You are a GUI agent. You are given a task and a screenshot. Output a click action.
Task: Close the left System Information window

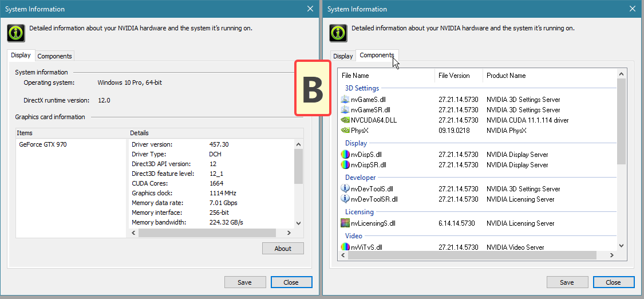(310, 9)
